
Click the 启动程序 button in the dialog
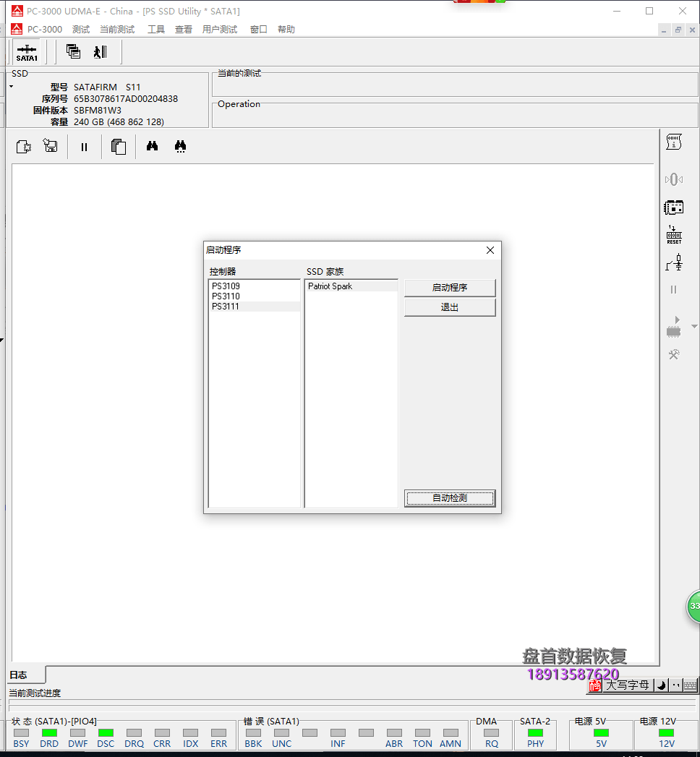pos(450,288)
